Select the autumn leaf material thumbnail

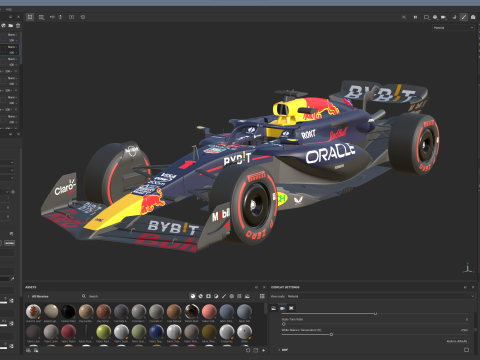[33, 311]
